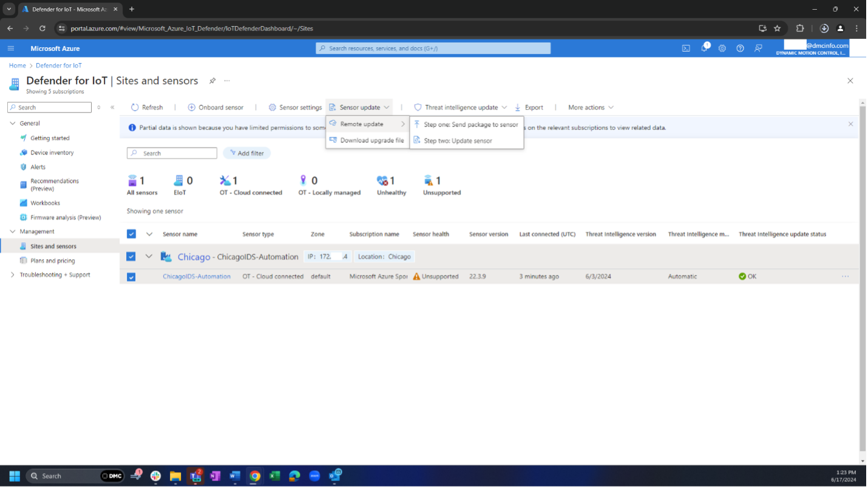Open the More actions dropdown
868x489 pixels.
pyautogui.click(x=591, y=107)
